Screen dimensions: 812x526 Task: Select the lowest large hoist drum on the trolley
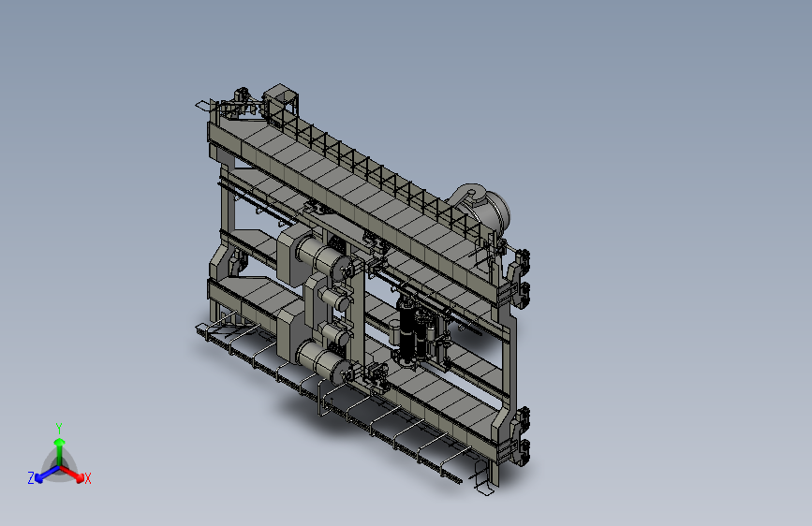pos(324,362)
